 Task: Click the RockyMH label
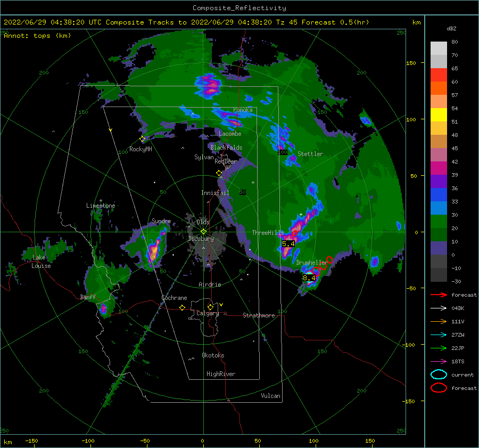[141, 149]
